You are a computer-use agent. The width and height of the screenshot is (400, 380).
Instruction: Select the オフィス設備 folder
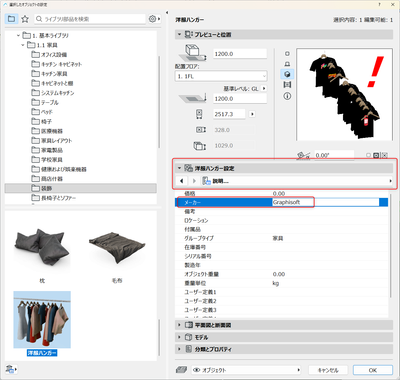coord(49,54)
